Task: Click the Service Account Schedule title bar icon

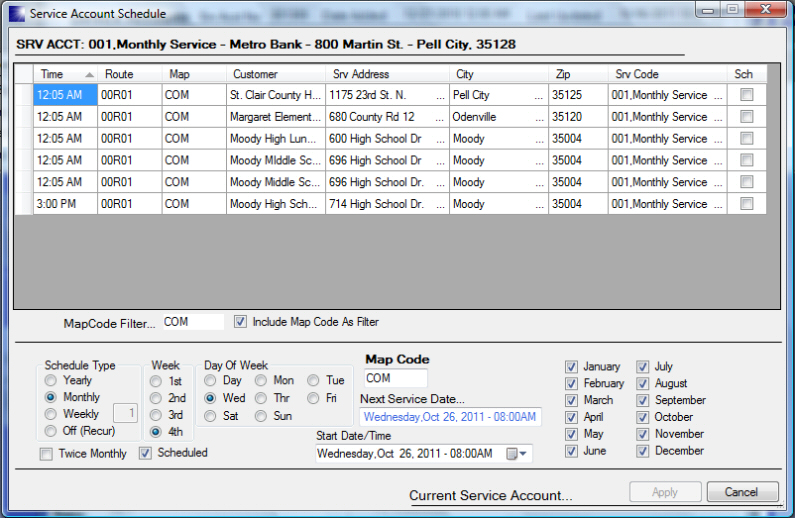Action: tap(15, 14)
